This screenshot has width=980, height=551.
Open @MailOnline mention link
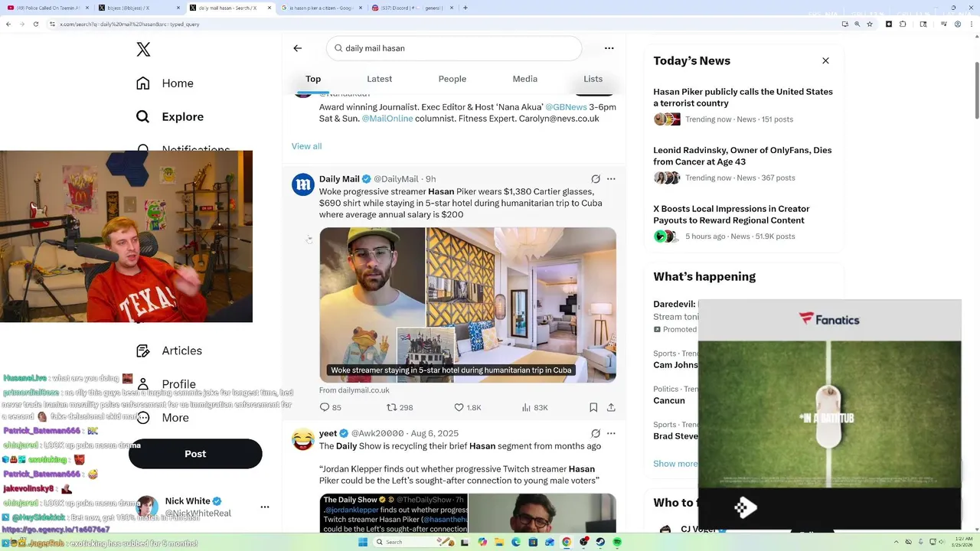pyautogui.click(x=387, y=119)
